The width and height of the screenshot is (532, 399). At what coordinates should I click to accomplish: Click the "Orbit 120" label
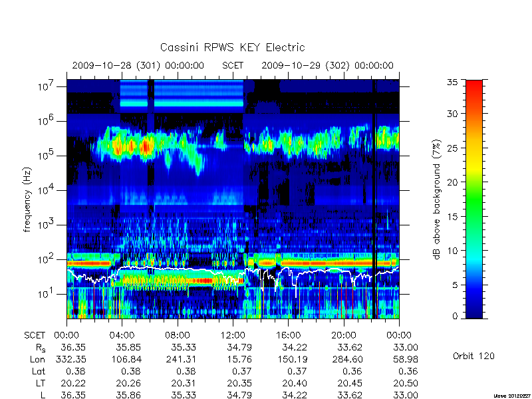[473, 356]
